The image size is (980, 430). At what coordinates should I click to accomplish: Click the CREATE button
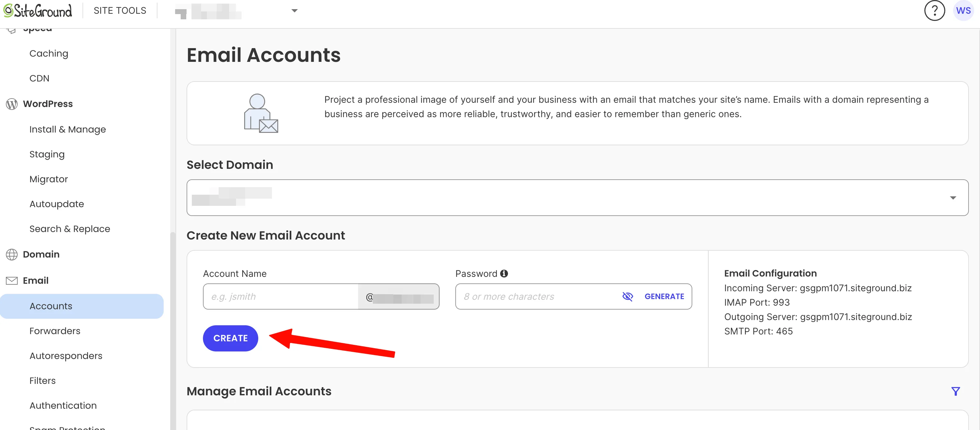pyautogui.click(x=230, y=338)
